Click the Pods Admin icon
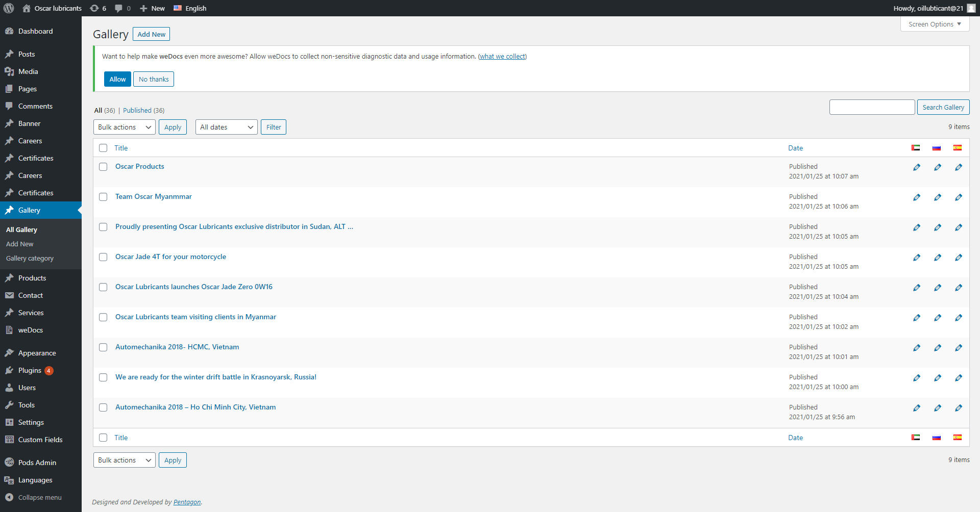980x512 pixels. coord(9,463)
